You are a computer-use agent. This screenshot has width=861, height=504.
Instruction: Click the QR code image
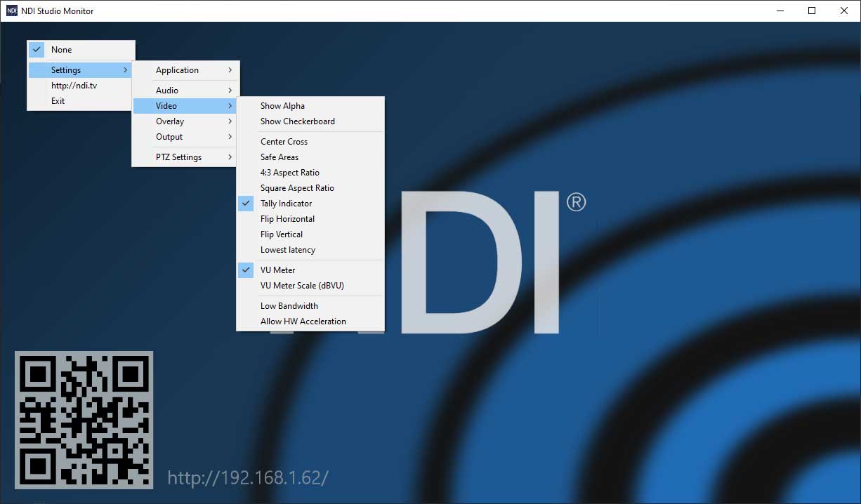coord(84,420)
